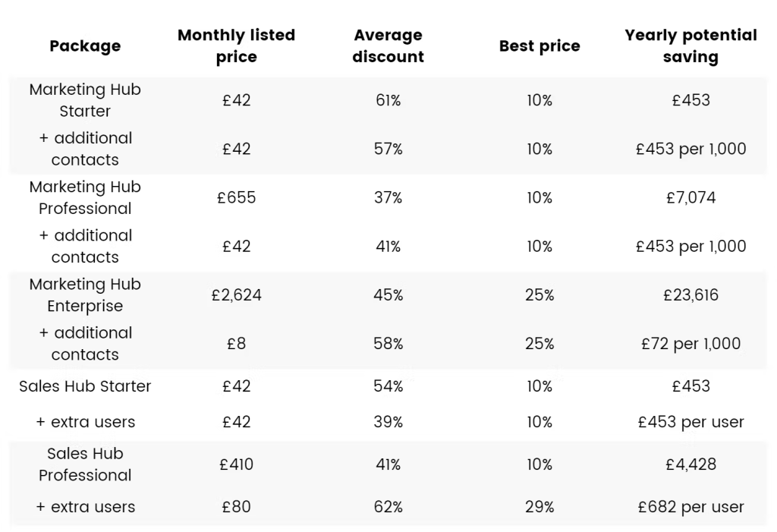Image resolution: width=777 pixels, height=532 pixels.
Task: Click the 61% average discount cell
Action: pos(388,100)
